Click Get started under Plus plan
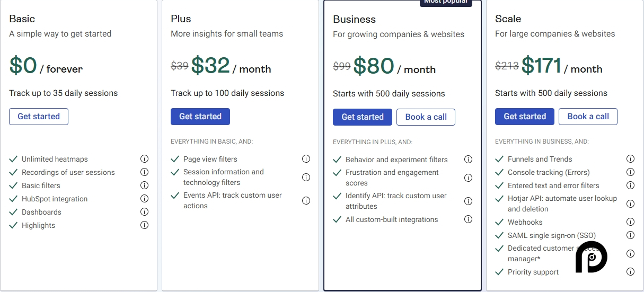 (x=200, y=117)
